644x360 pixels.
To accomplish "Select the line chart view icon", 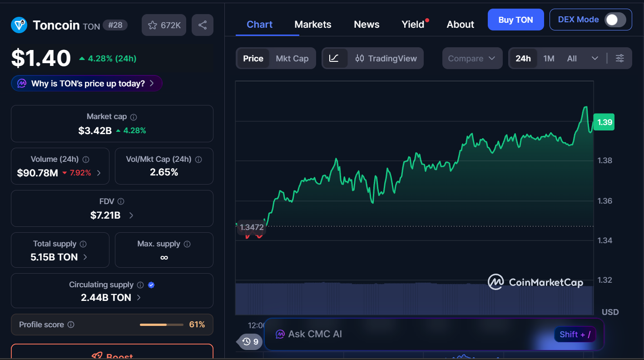I will coord(336,58).
